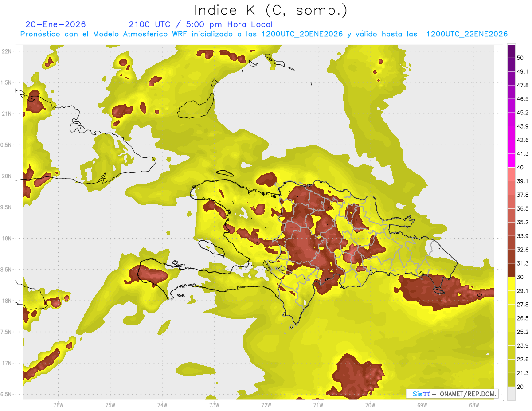The width and height of the screenshot is (532, 411).
Task: Click the "6.5N" latitude label
Action: click(7, 395)
